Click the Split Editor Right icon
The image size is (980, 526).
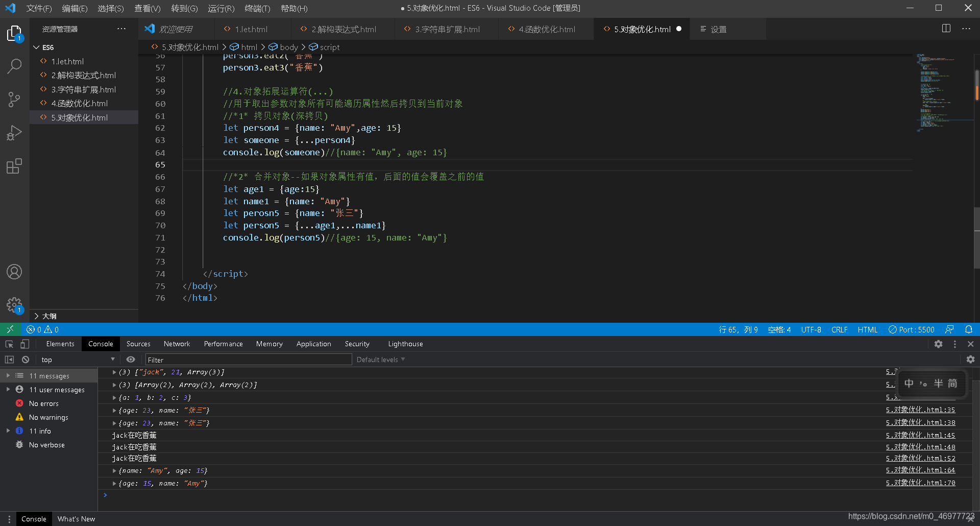946,29
